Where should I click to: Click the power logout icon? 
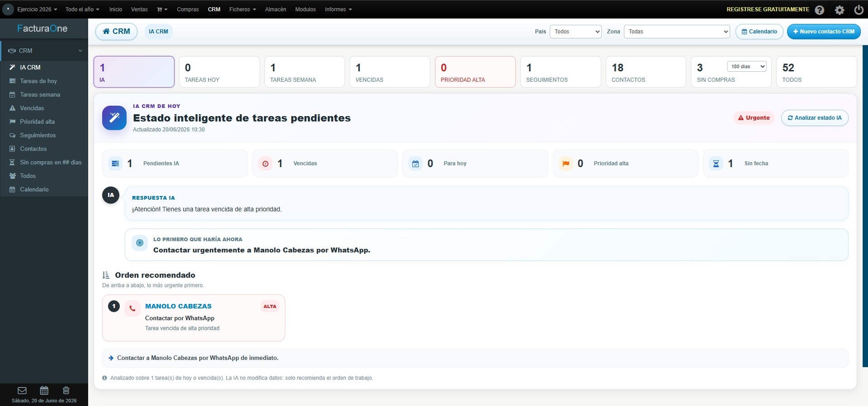[x=859, y=9]
